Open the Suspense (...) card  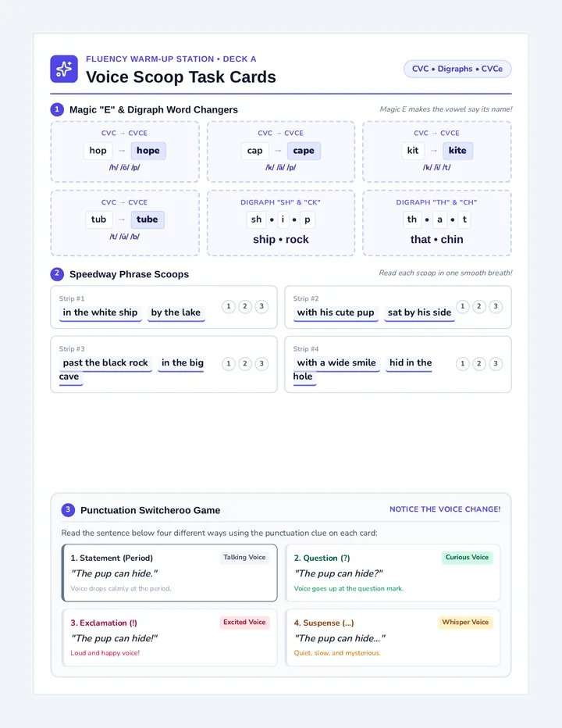coord(393,638)
